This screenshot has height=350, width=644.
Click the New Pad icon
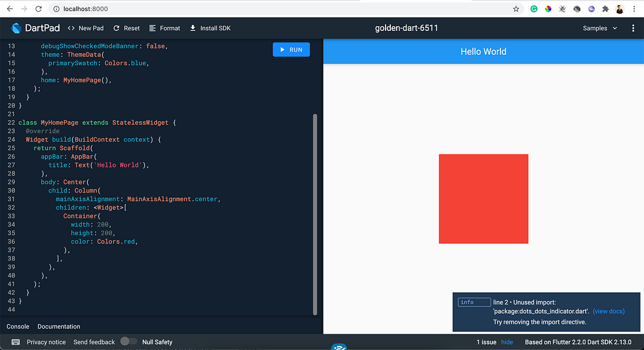(x=72, y=27)
